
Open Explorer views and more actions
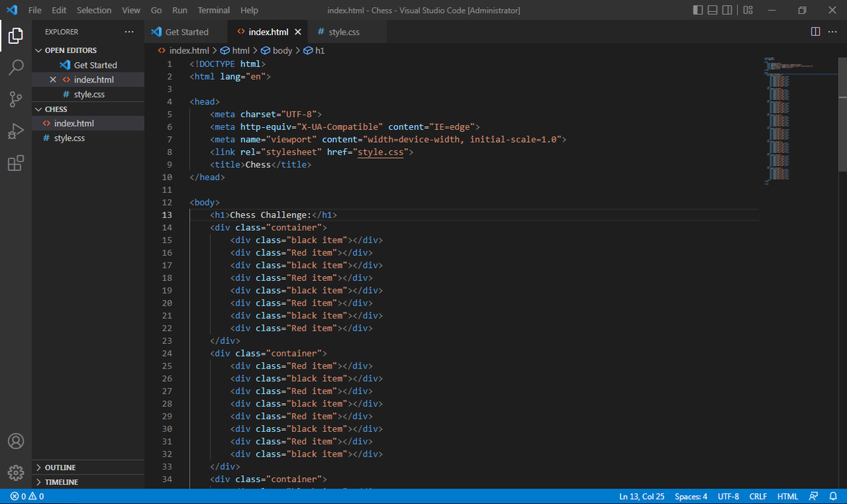[x=128, y=32]
